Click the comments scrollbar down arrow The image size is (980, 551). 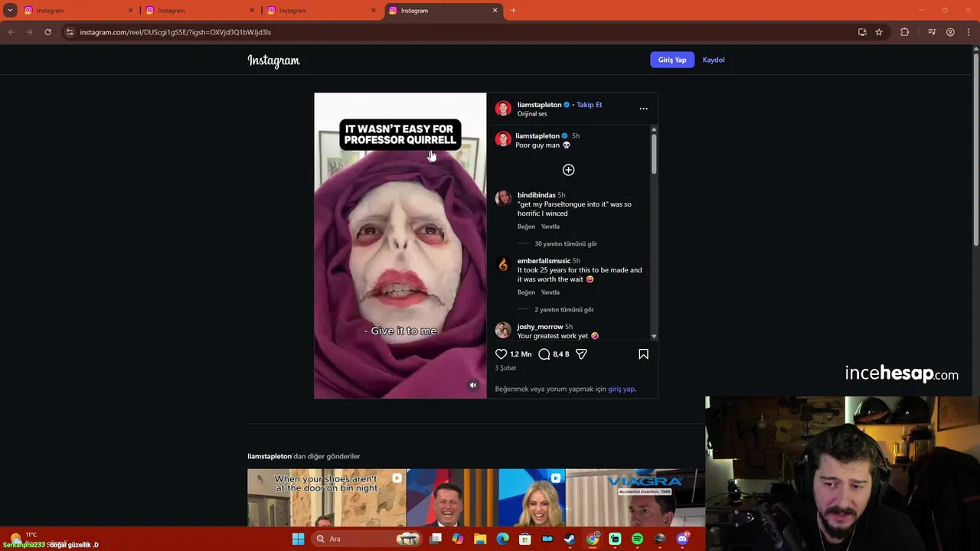click(654, 337)
